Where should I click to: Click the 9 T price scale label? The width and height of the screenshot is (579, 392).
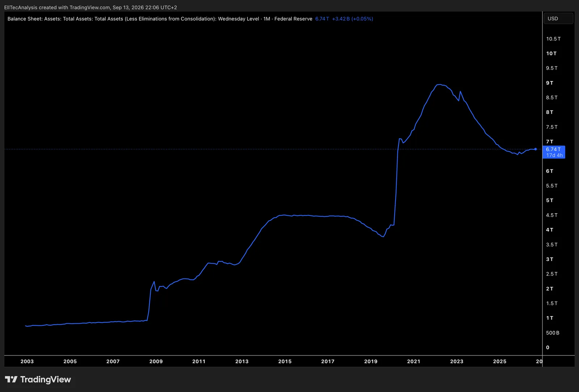(x=550, y=83)
